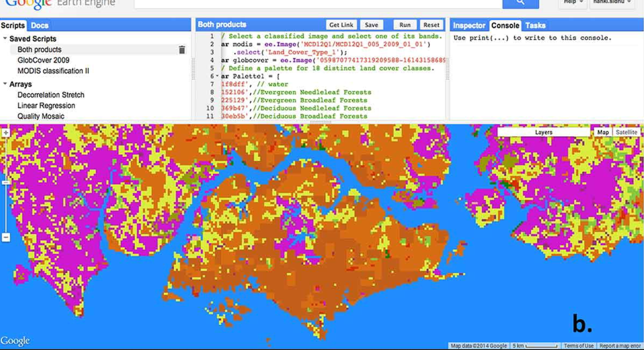Viewport: 644px width, 350px height.
Task: Switch map view to Map
Action: click(603, 133)
